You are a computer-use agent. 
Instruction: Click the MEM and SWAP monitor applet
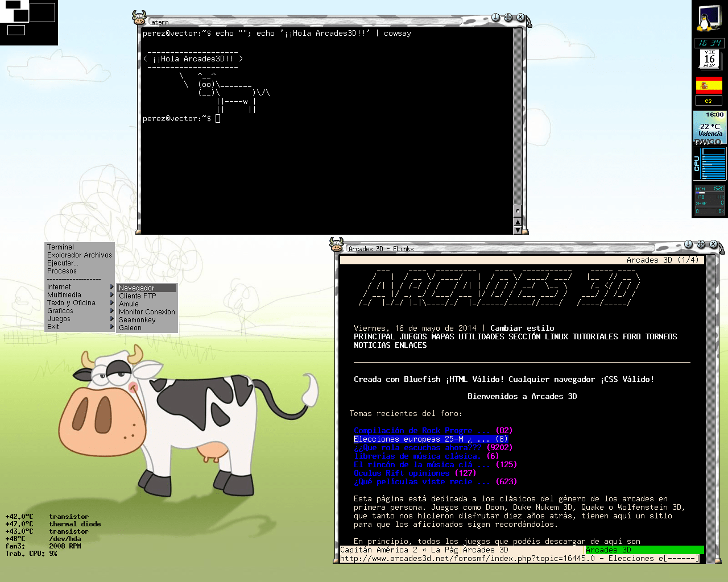click(709, 199)
